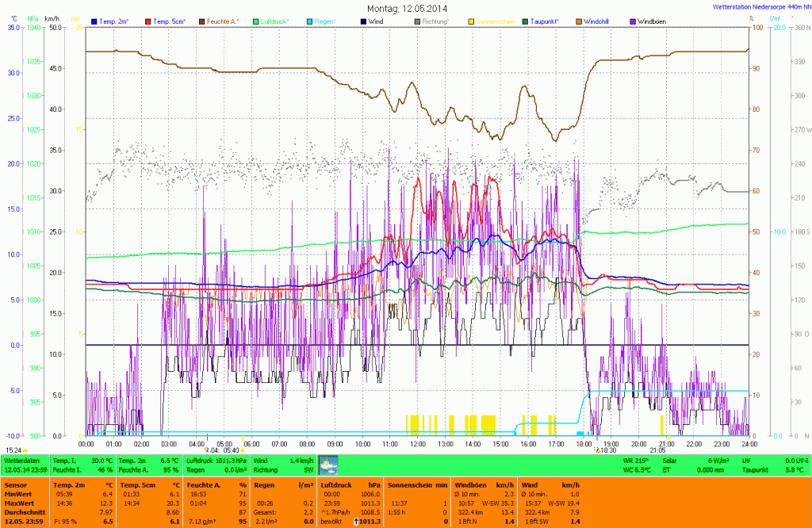Click the Sensor header in the orange table
The height and width of the screenshot is (528, 812).
[x=14, y=483]
